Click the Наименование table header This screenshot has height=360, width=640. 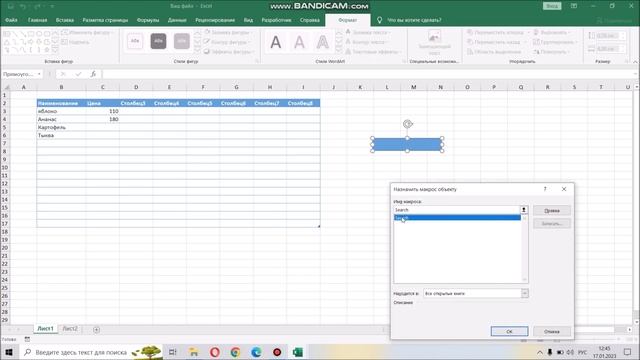coord(61,103)
